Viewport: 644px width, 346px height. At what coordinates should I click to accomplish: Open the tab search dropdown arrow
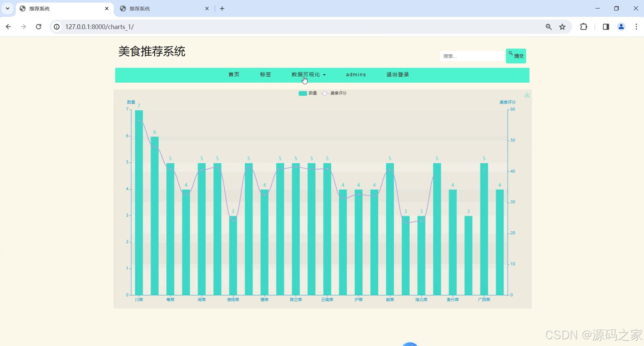(x=7, y=8)
